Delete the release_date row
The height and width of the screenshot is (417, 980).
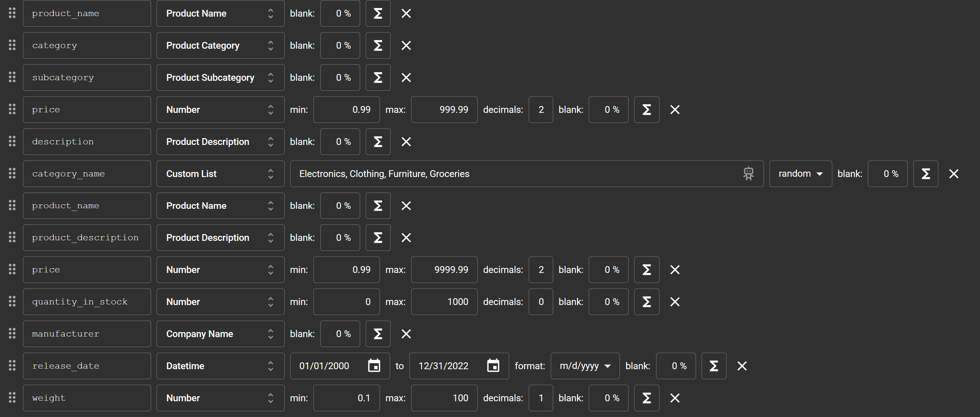click(742, 366)
